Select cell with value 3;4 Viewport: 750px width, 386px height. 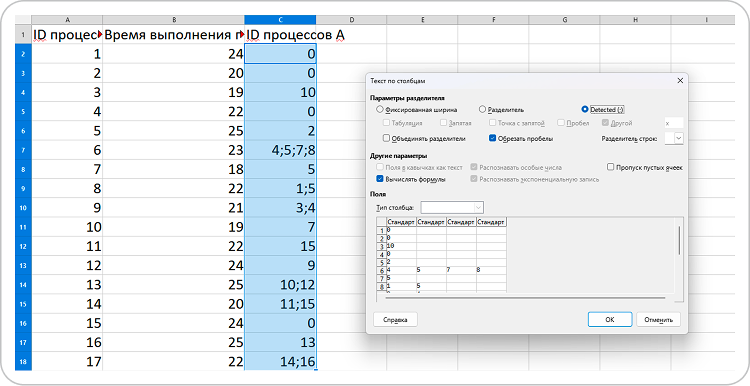(x=280, y=208)
